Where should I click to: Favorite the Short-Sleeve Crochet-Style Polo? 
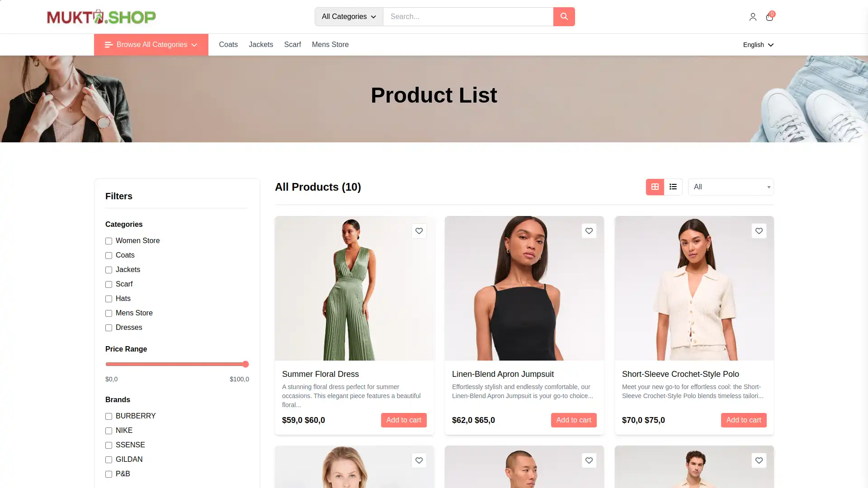coord(759,231)
